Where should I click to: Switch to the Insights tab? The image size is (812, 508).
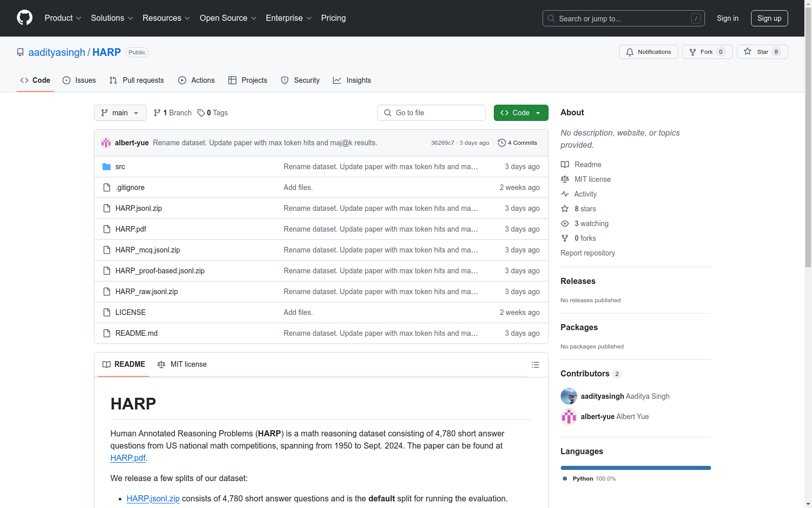pos(352,80)
